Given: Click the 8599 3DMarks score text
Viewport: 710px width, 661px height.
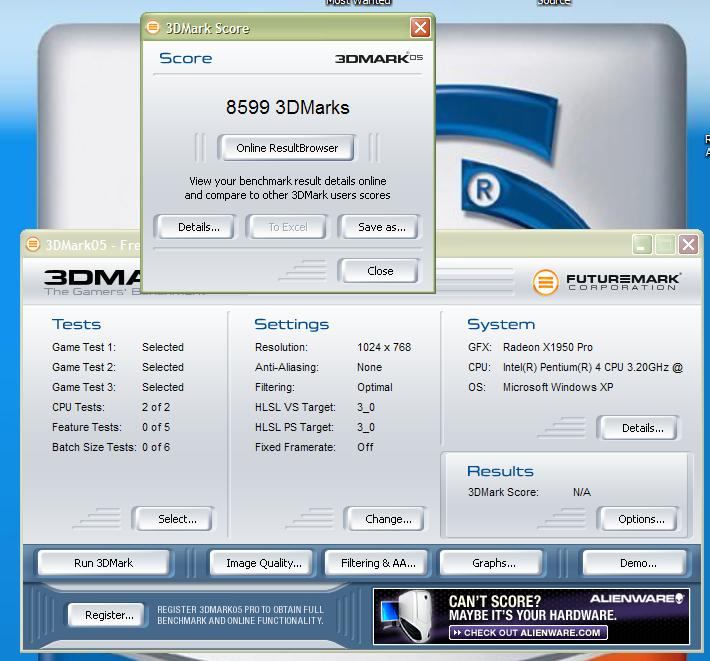Looking at the screenshot, I should click(x=288, y=108).
